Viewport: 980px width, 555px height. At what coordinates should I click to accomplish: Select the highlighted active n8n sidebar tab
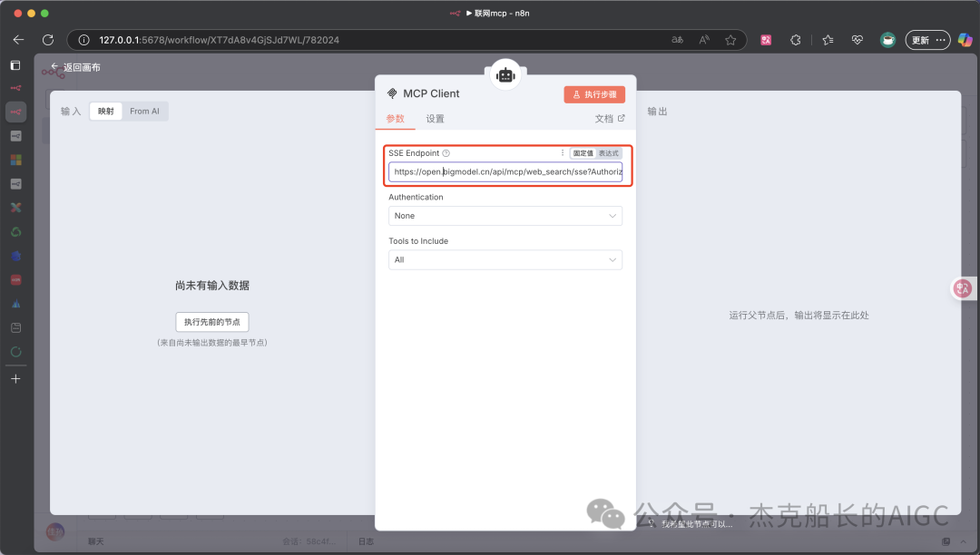click(15, 112)
